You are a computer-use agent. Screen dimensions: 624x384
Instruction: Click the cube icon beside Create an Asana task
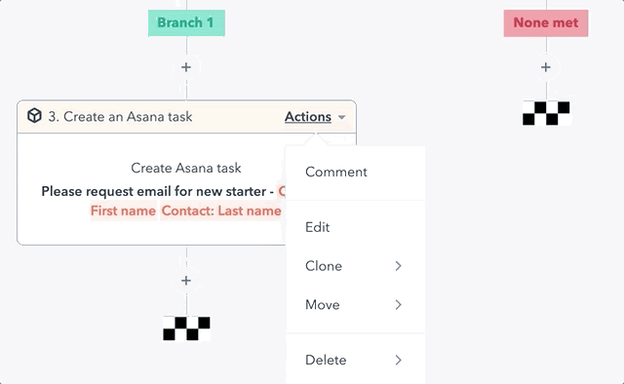point(35,116)
